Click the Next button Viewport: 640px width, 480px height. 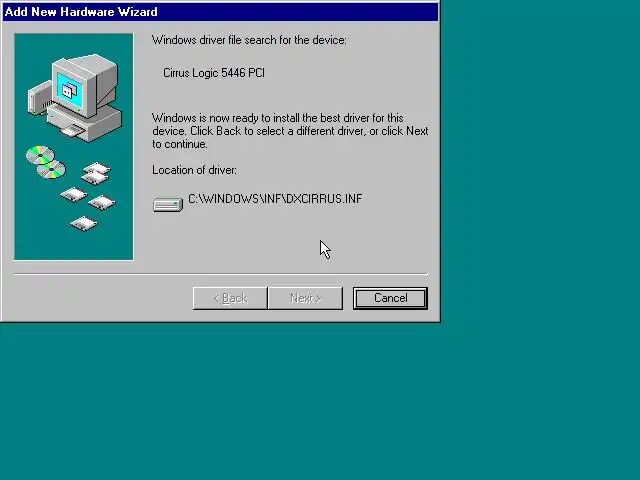point(305,298)
